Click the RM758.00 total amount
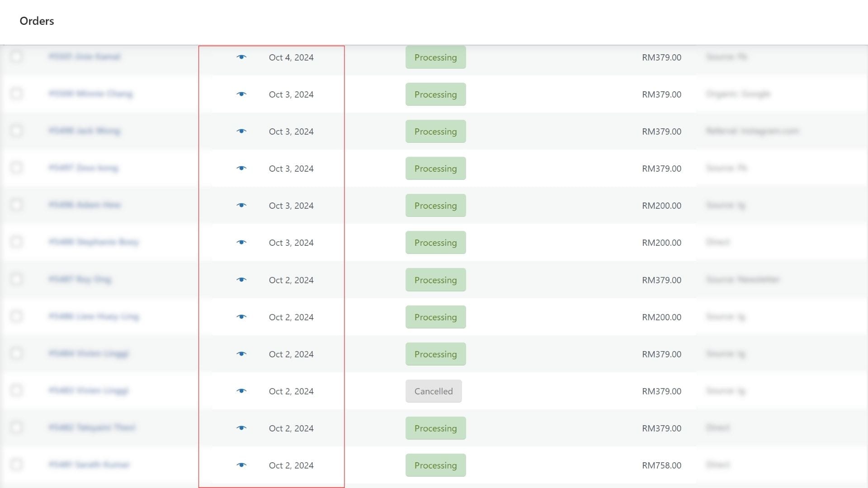Viewport: 868px width, 488px height. 661,465
